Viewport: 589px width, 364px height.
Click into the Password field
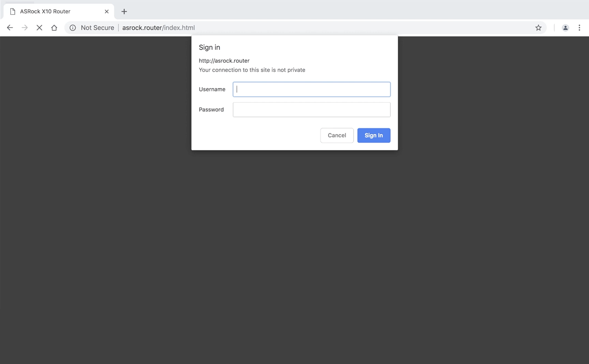click(x=311, y=110)
